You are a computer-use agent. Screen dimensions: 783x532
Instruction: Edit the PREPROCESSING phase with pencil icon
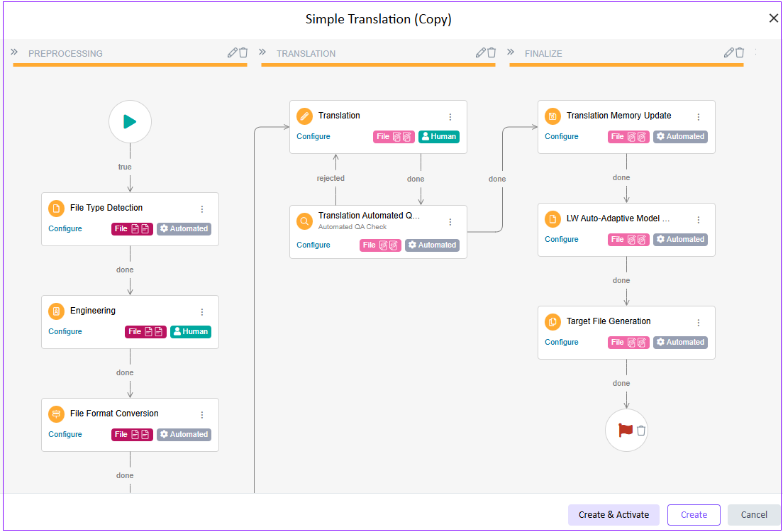232,52
